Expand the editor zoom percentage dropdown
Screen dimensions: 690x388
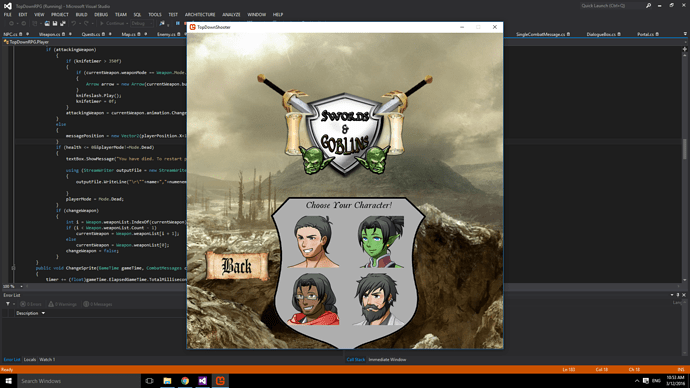(21, 286)
